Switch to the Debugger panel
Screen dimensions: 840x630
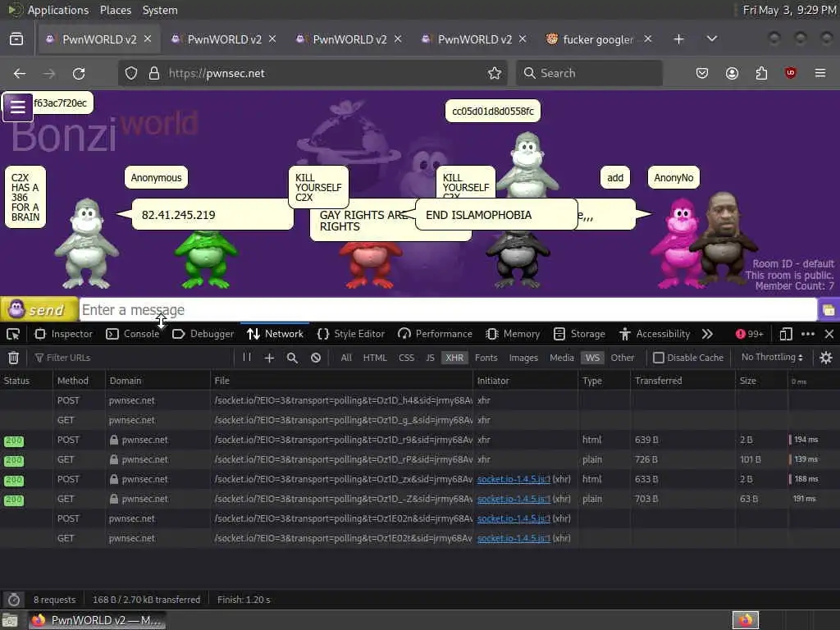[203, 335]
